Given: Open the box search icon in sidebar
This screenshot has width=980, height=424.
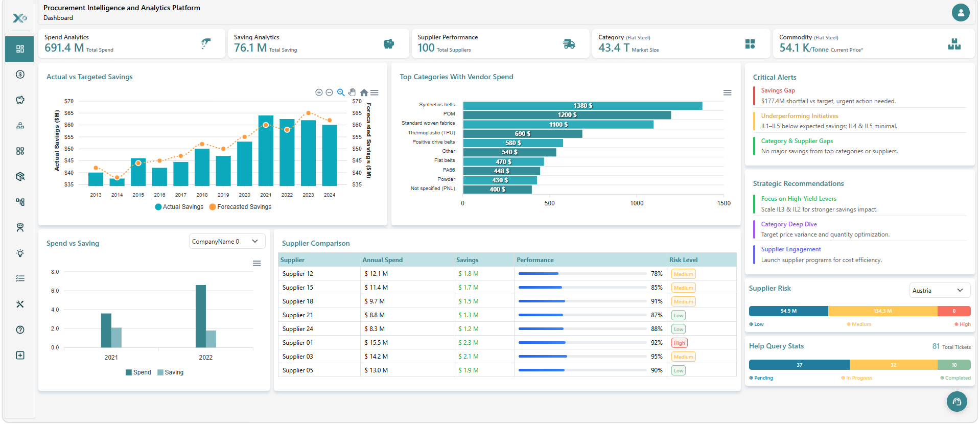Looking at the screenshot, I should pos(20,177).
